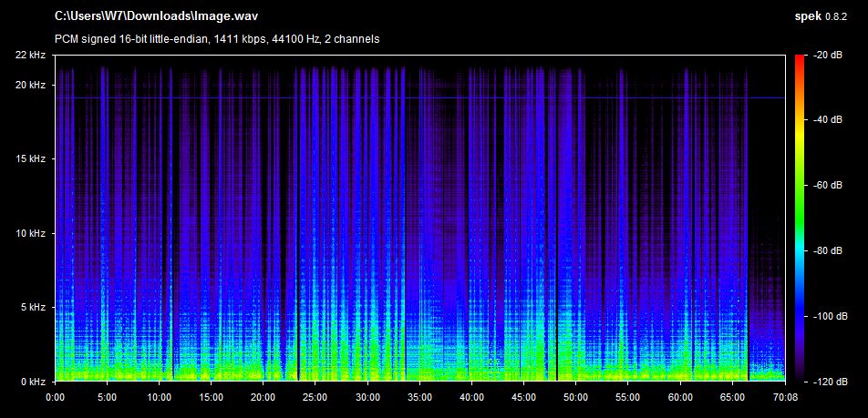Click the 5 kHz frequency axis label
Image resolution: width=868 pixels, height=418 pixels.
coord(35,308)
